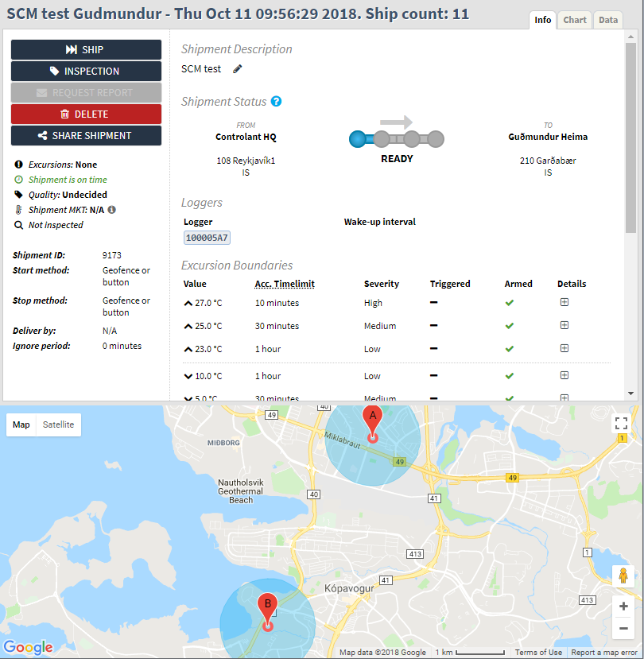Zoom out on the map
The width and height of the screenshot is (644, 659).
click(623, 628)
